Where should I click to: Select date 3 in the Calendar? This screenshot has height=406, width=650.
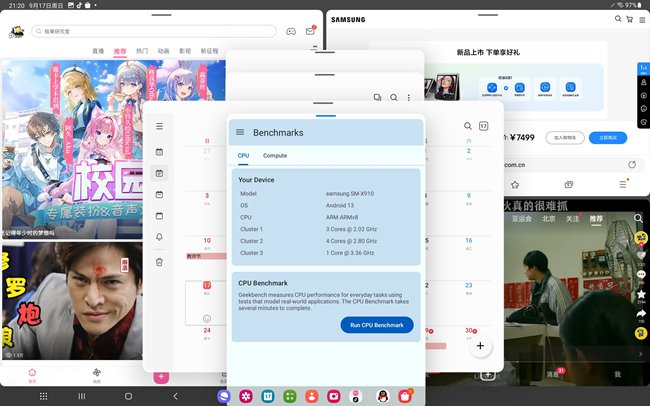(x=207, y=195)
